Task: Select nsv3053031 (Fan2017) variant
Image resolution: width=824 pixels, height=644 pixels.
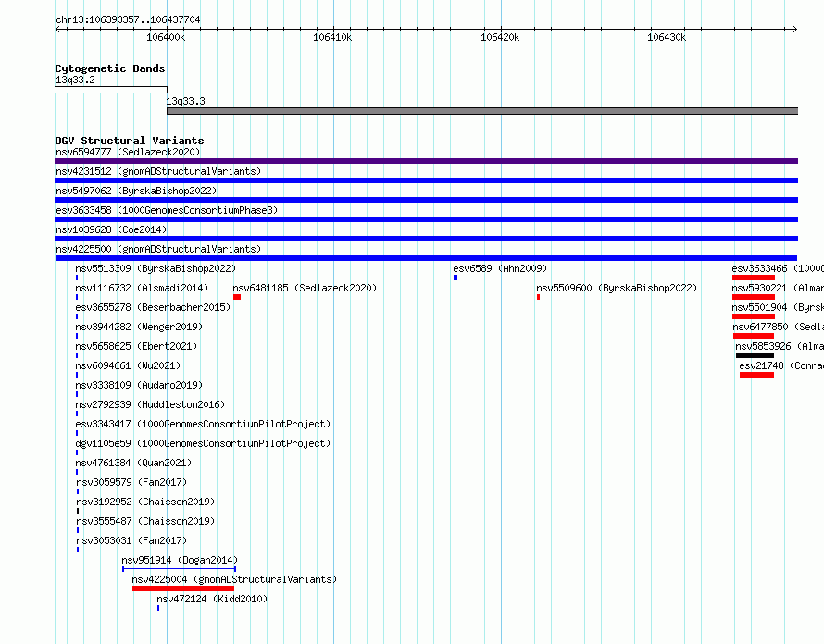Action: (x=131, y=540)
